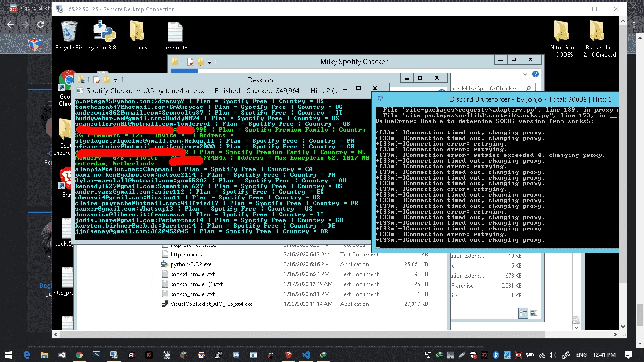Click the Spotify Checker console window icon

80,90
